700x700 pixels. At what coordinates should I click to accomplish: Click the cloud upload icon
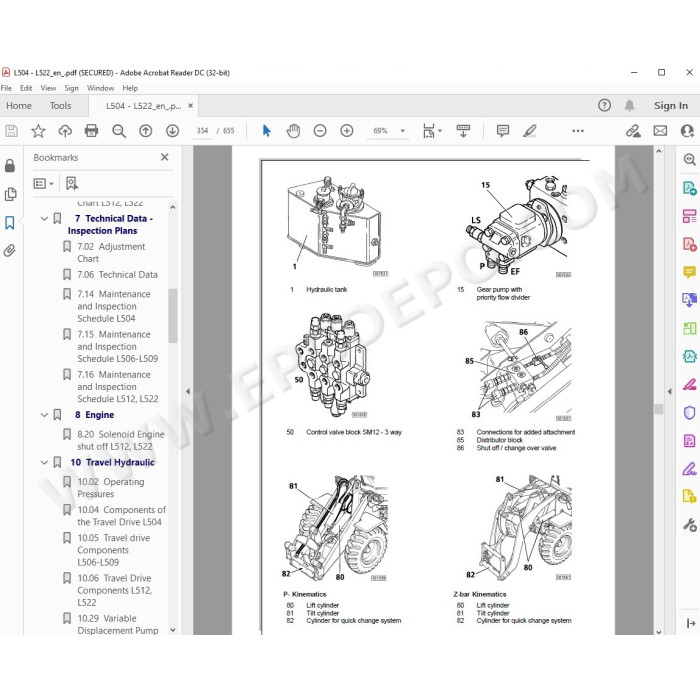point(65,131)
